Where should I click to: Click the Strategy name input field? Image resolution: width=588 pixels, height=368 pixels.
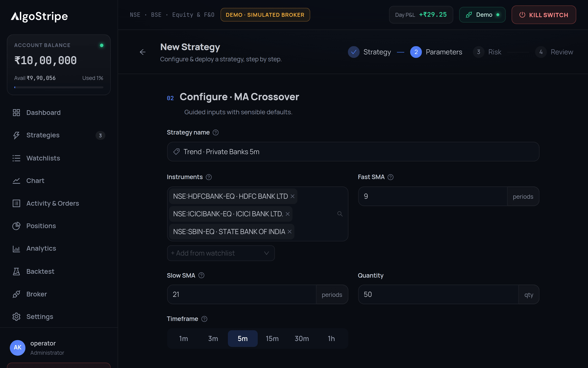(x=353, y=152)
